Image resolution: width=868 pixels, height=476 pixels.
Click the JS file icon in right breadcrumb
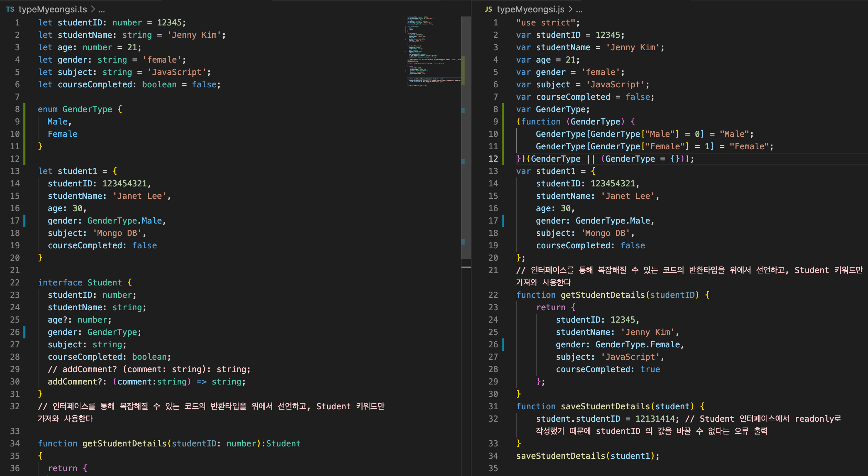pyautogui.click(x=488, y=9)
